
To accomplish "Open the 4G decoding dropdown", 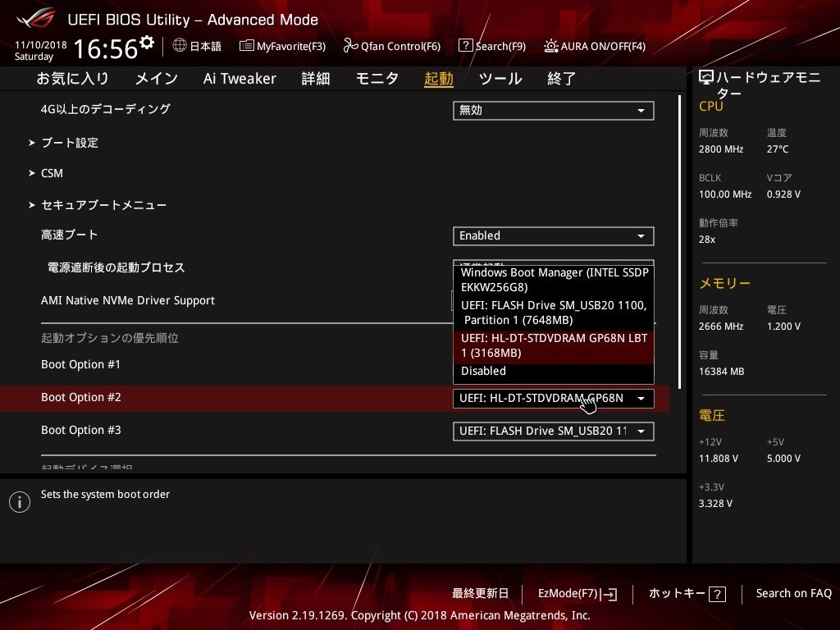I will 553,111.
